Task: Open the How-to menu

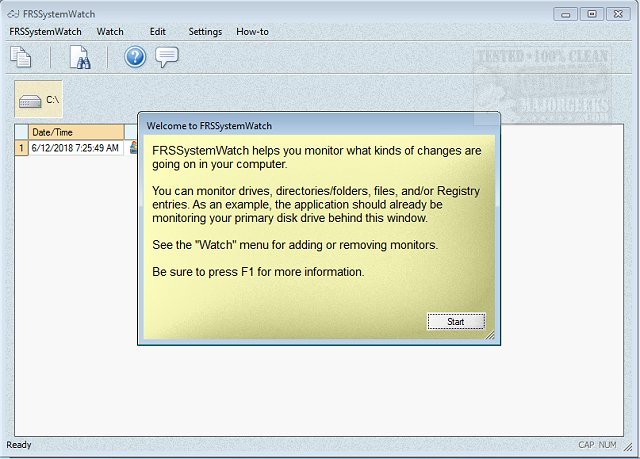Action: (x=252, y=32)
